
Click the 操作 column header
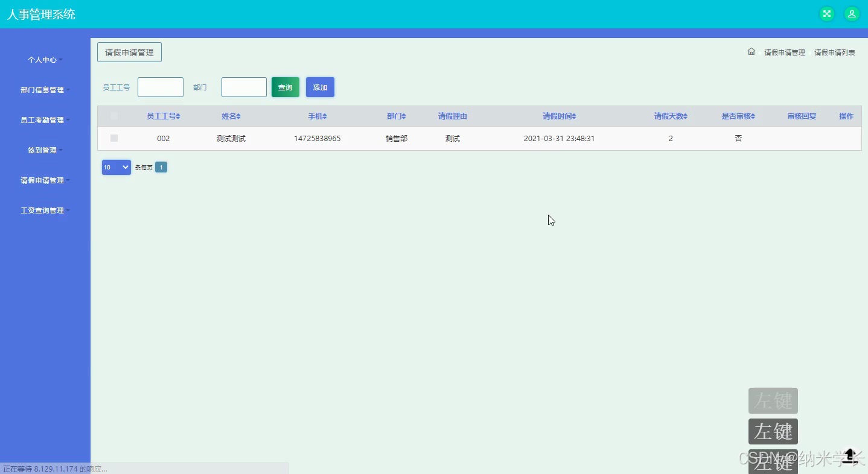pyautogui.click(x=846, y=116)
